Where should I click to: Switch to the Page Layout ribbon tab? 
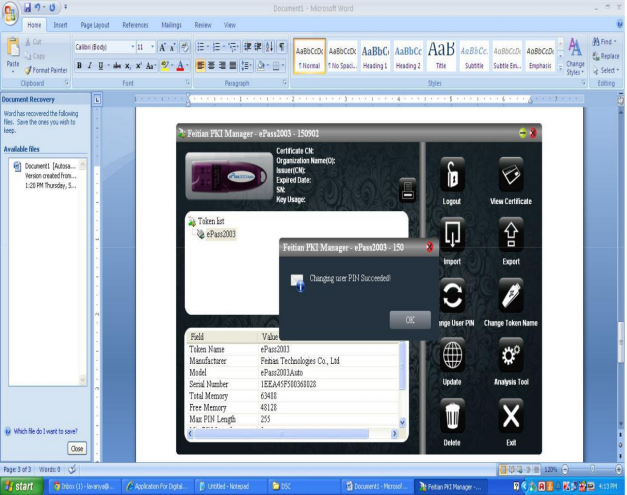[x=95, y=25]
